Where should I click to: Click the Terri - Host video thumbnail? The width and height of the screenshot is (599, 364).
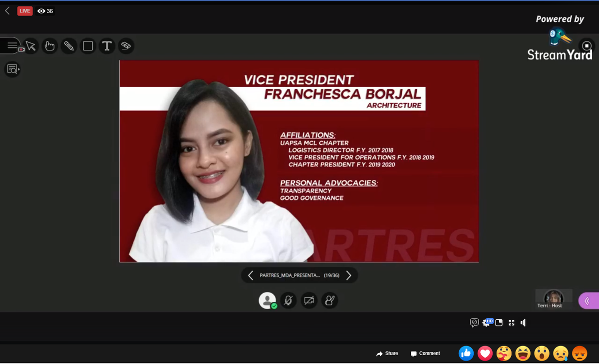pos(554,299)
